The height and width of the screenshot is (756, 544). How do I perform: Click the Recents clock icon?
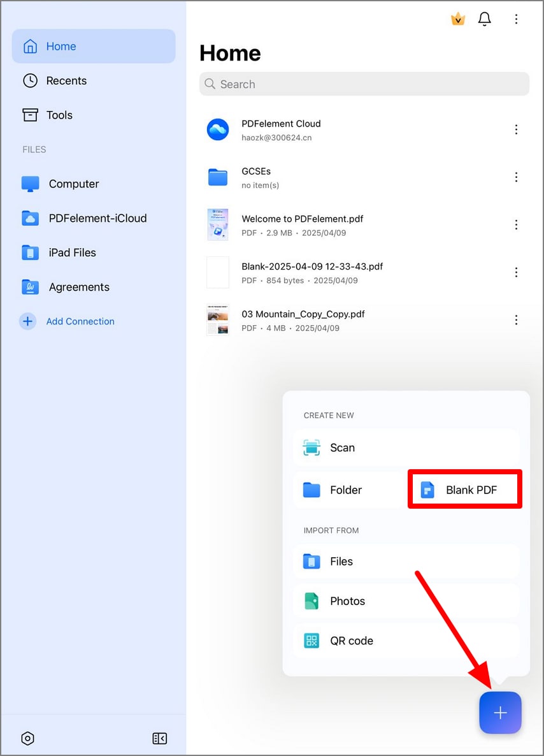click(x=31, y=80)
